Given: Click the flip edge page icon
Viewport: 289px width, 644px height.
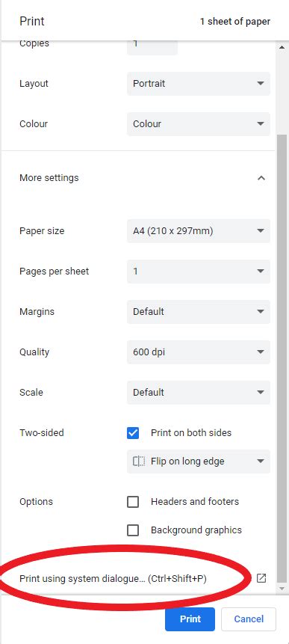Looking at the screenshot, I should (139, 461).
